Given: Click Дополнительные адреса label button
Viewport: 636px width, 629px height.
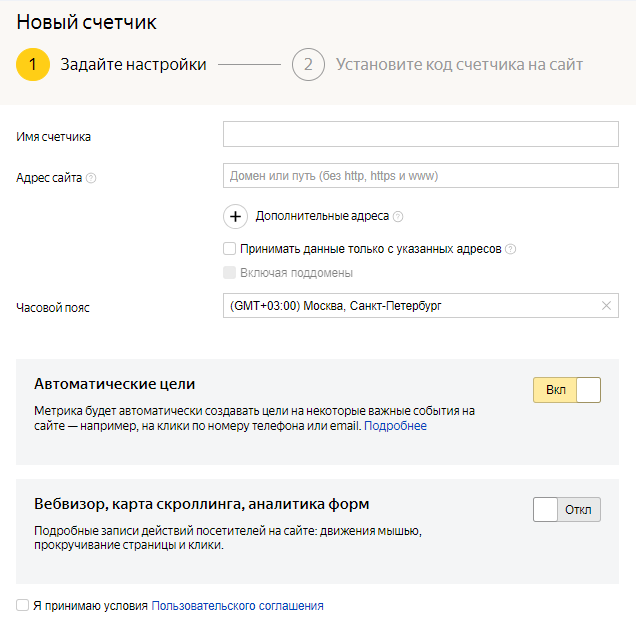Looking at the screenshot, I should pyautogui.click(x=322, y=216).
